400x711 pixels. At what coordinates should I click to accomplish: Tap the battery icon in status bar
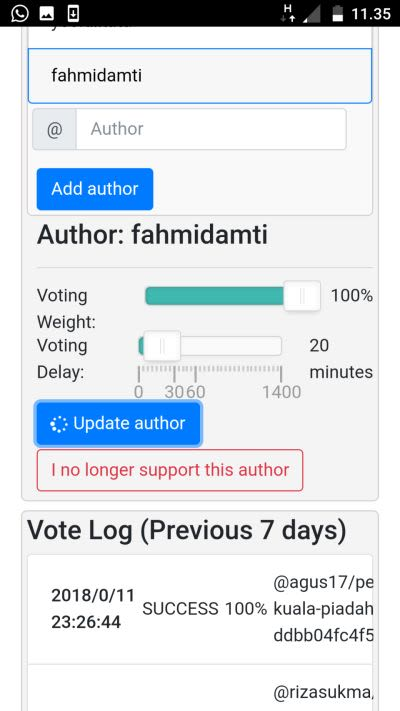pos(337,14)
